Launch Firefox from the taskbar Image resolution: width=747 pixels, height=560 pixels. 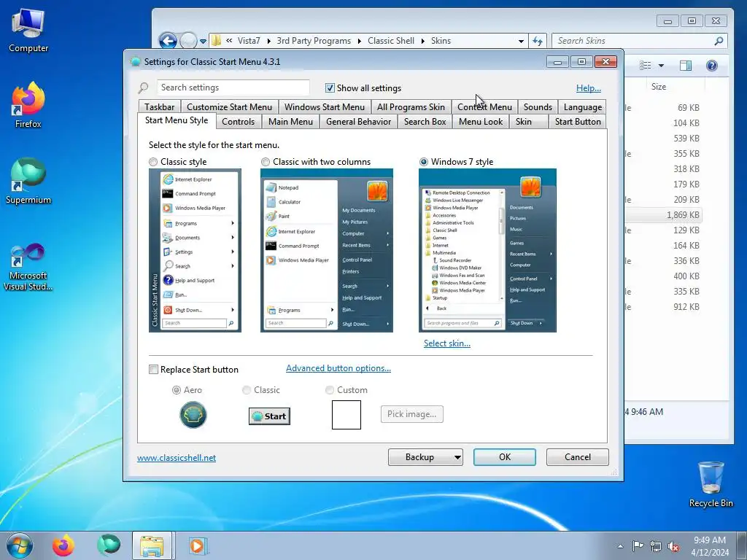point(63,545)
